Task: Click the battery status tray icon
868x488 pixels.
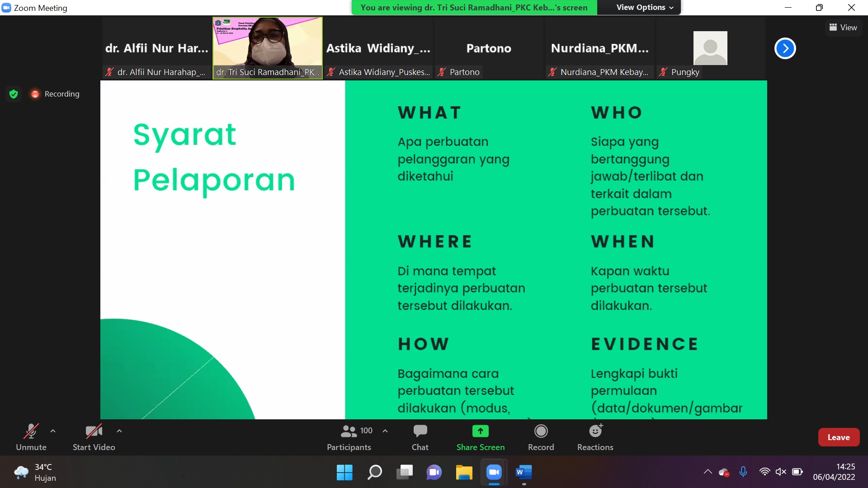Action: (797, 472)
